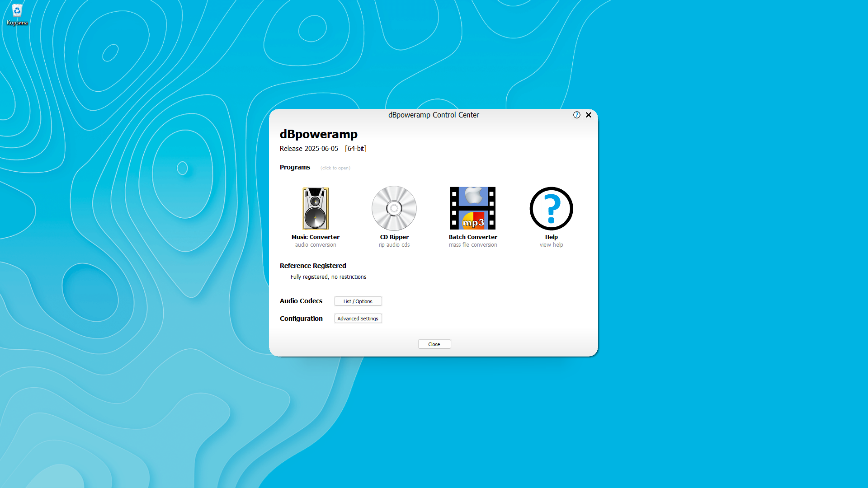Screen dimensions: 868x488
Task: Click the 'Reference Registered' heading
Action: 313,266
